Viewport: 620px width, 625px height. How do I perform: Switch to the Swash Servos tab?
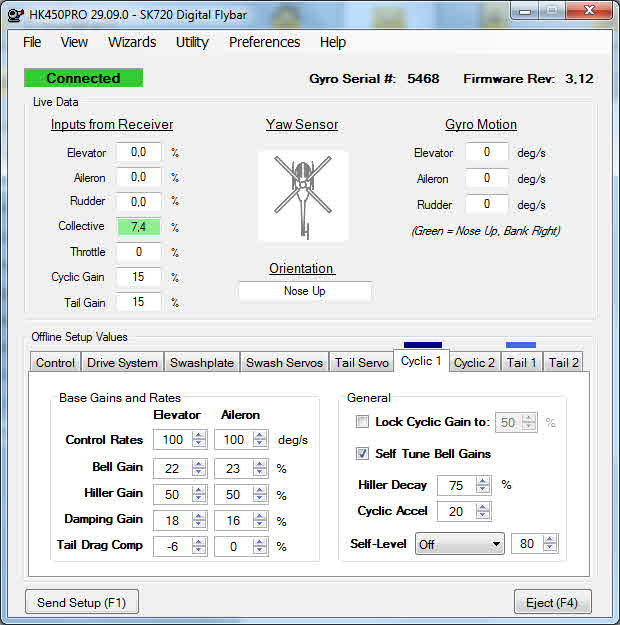point(284,363)
